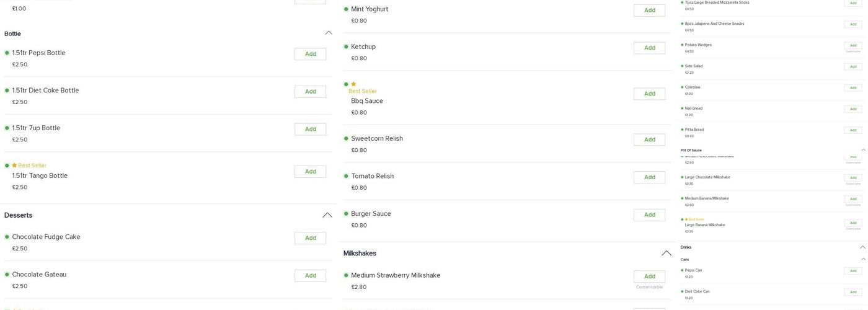
Task: Click the Best Seller star above Bbq Sauce
Action: point(353,84)
